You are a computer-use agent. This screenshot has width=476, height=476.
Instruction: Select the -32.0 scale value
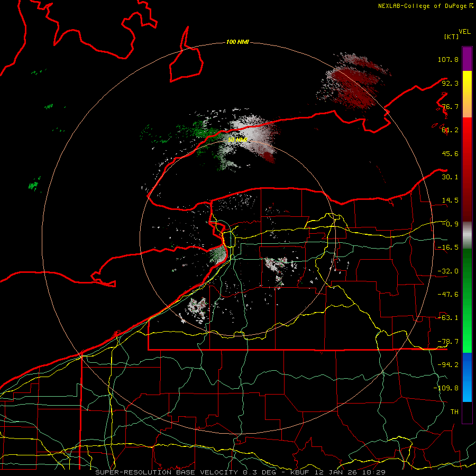click(x=448, y=271)
